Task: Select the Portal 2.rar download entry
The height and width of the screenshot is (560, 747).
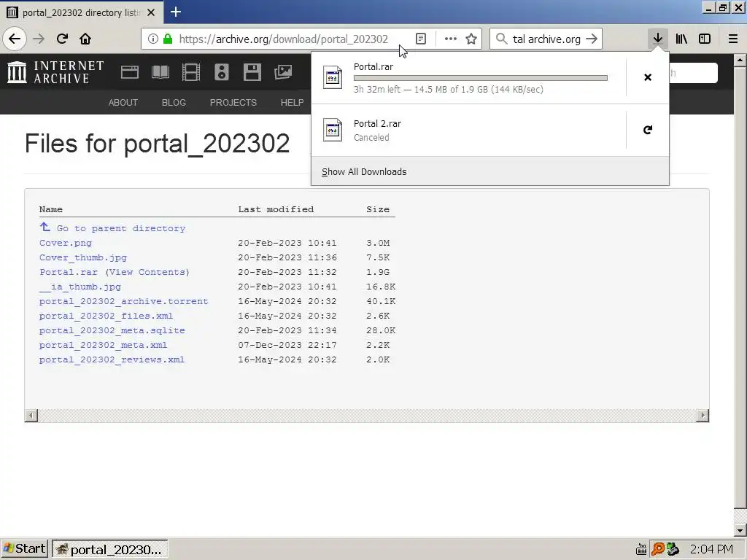Action: [x=469, y=130]
